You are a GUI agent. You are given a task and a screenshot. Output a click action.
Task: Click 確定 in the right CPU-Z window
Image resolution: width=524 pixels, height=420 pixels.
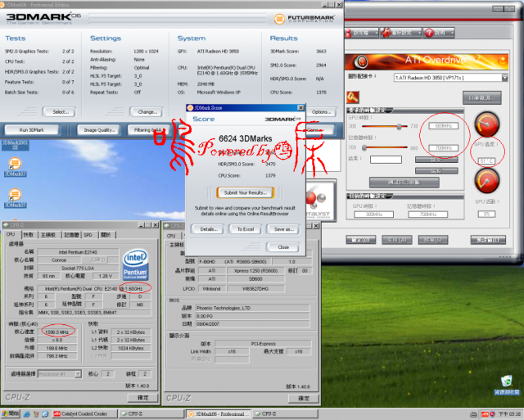304,398
